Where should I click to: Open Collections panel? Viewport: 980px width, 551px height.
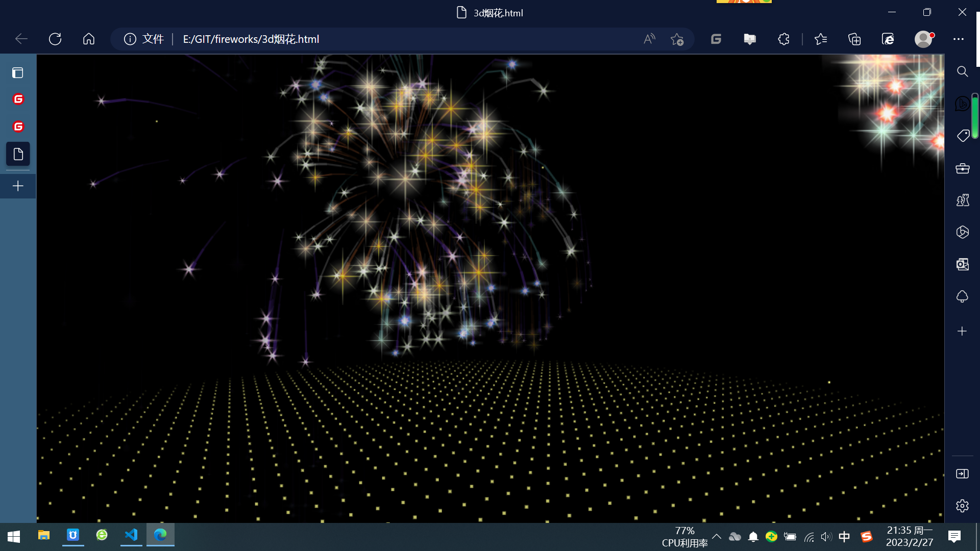click(x=854, y=39)
